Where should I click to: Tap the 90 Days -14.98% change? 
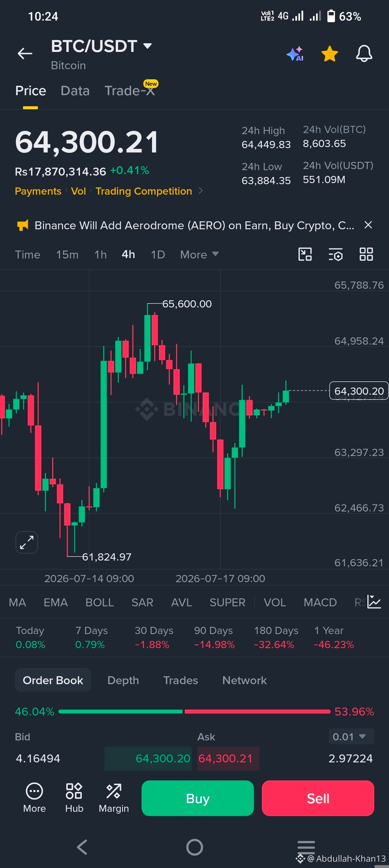pos(214,637)
